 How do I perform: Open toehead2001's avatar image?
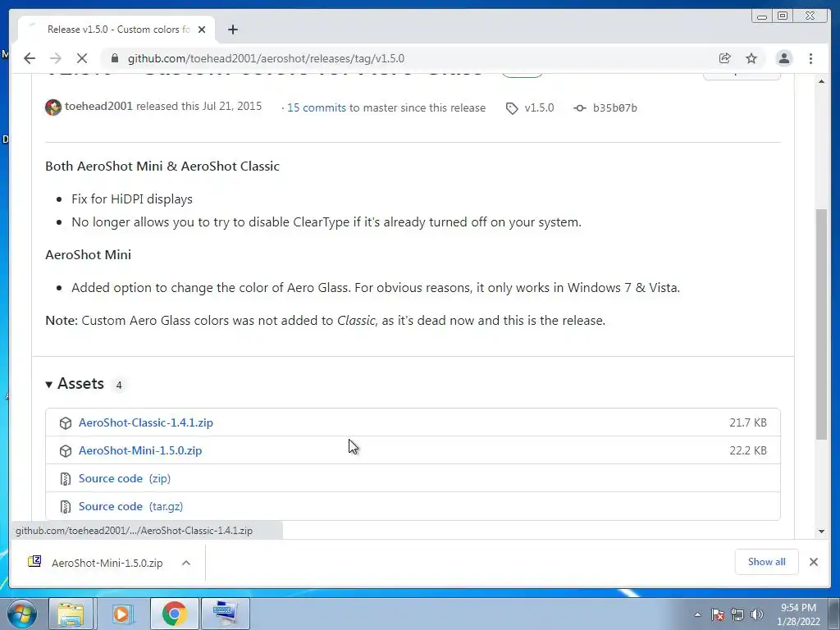(53, 107)
